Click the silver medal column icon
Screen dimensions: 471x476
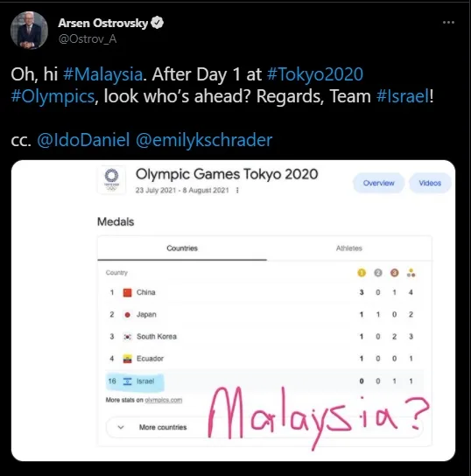click(378, 273)
